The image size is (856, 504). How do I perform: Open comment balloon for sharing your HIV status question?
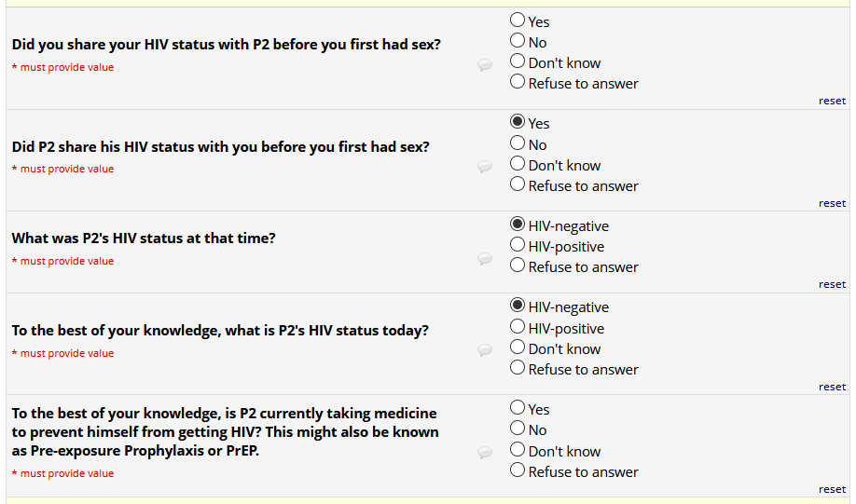point(485,65)
